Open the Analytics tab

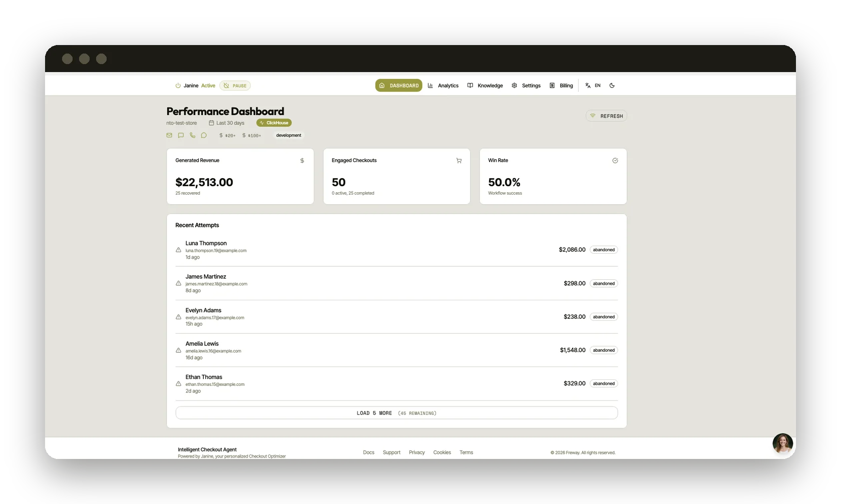pos(443,86)
